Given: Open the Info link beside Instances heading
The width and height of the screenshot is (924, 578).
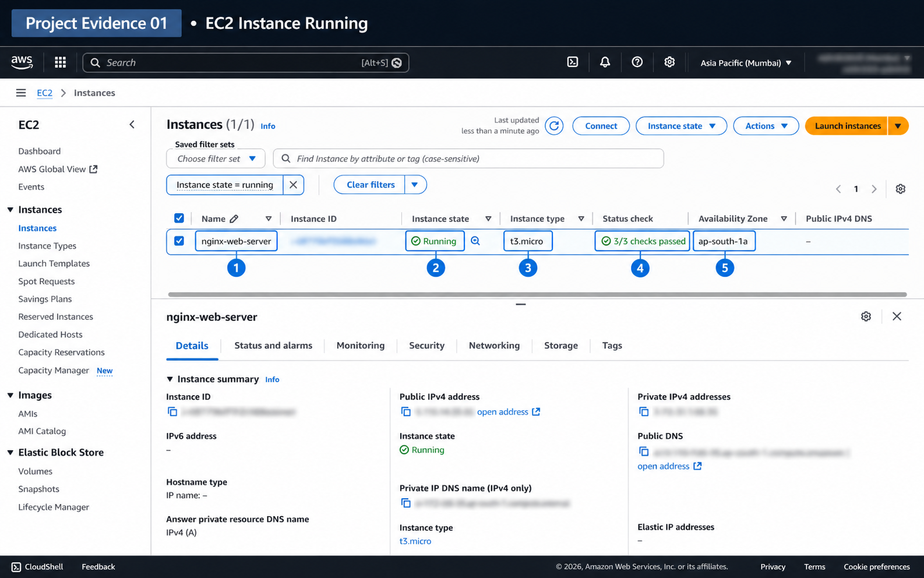Looking at the screenshot, I should click(x=268, y=126).
